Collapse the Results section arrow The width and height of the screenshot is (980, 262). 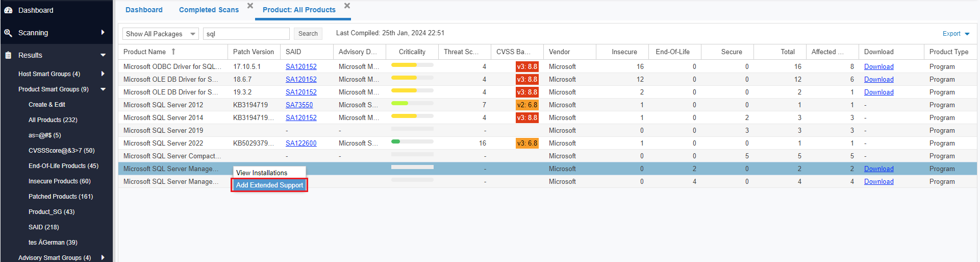[x=103, y=55]
